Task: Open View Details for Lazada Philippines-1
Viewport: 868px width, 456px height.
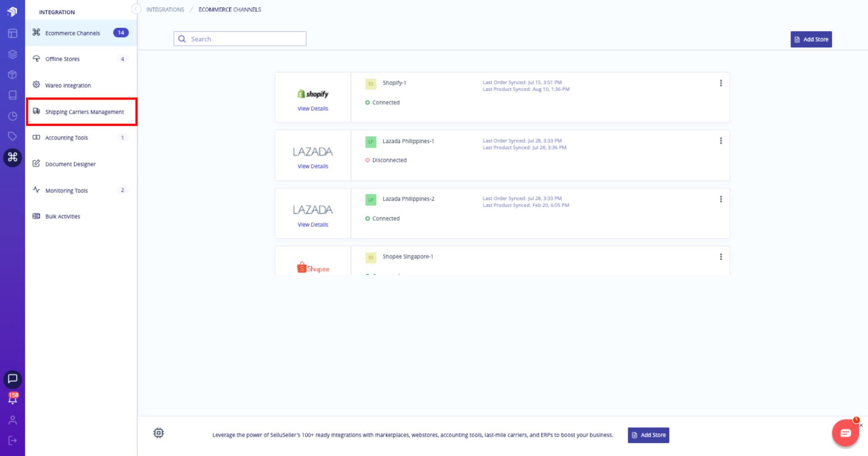Action: tap(313, 166)
